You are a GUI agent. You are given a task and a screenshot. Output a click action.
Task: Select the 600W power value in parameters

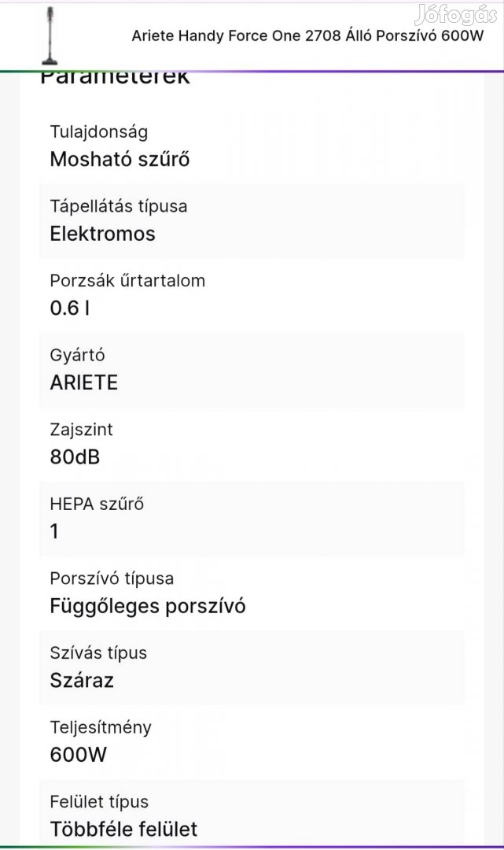point(78,756)
